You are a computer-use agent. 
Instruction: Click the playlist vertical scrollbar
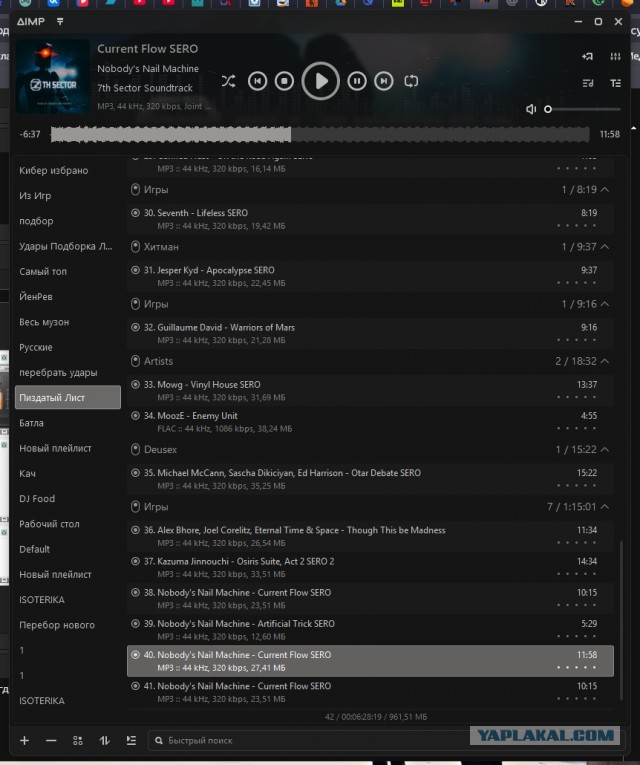[x=621, y=620]
